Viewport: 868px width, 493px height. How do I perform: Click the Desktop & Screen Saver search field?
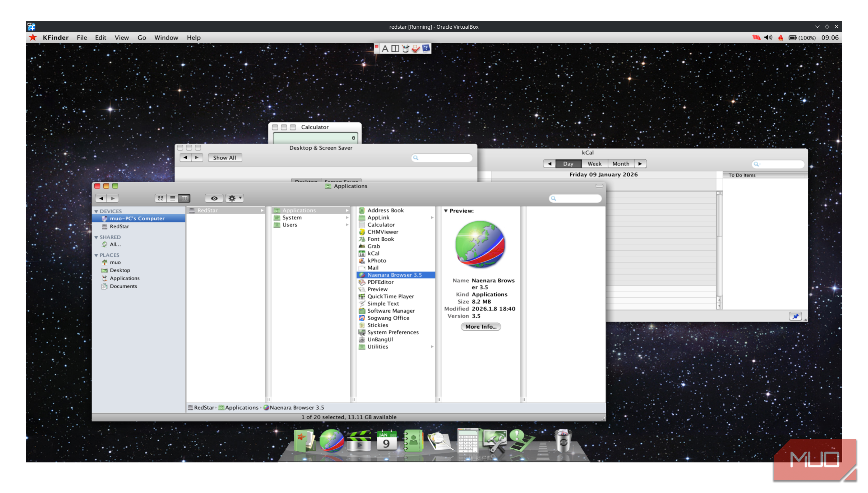tap(441, 158)
